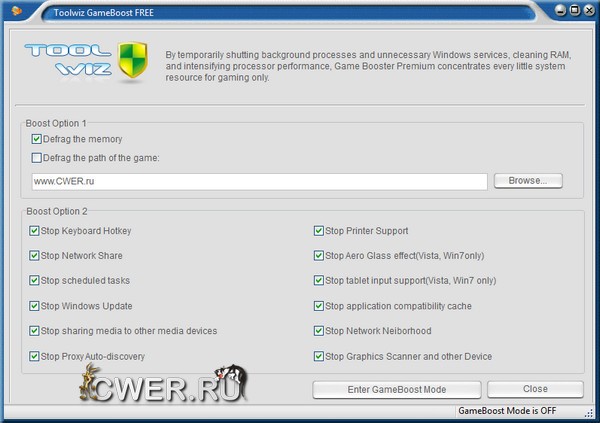Screen dimensions: 600x423
Task: Uncheck Defrag the memory option
Action: click(x=37, y=139)
